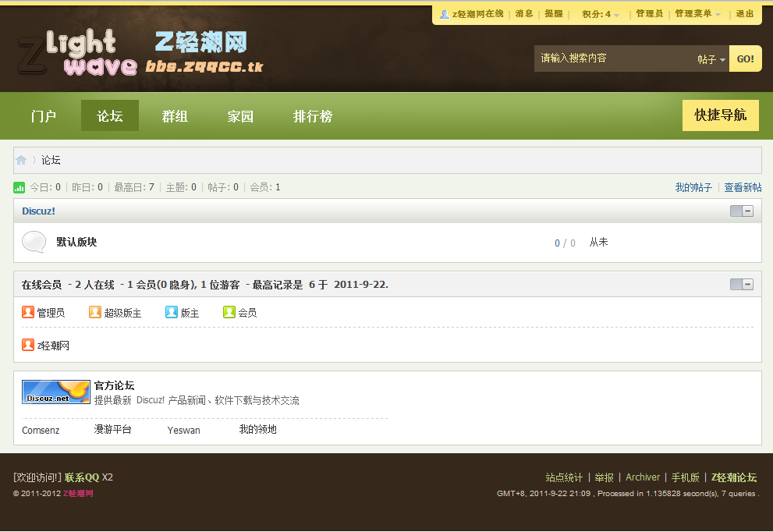Click the speech bubble icon for 默认版块
This screenshot has height=532, width=773.
tap(34, 242)
